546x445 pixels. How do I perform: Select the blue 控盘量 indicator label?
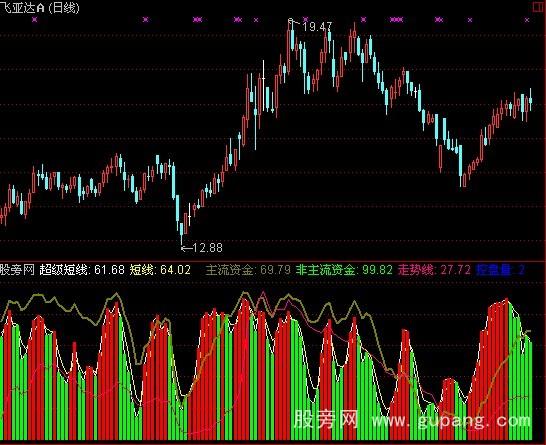(500, 270)
